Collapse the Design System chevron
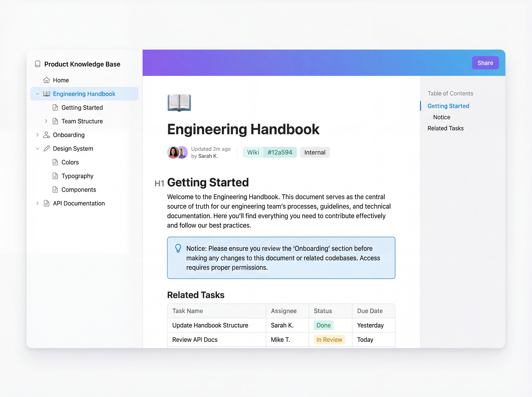 (x=37, y=149)
